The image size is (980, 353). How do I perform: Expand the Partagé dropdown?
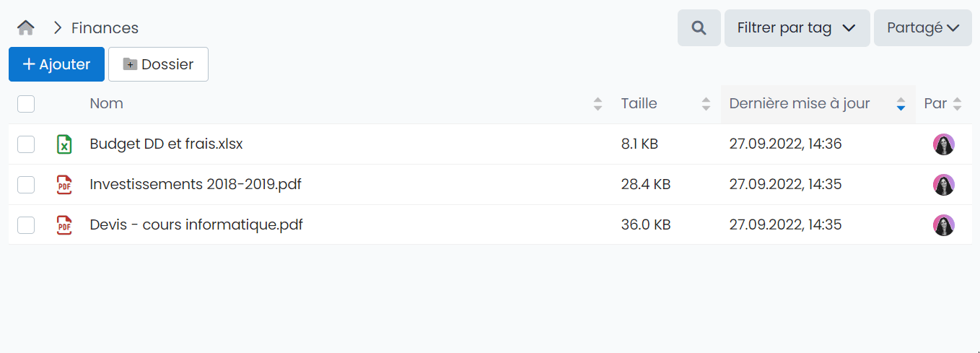[x=922, y=28]
